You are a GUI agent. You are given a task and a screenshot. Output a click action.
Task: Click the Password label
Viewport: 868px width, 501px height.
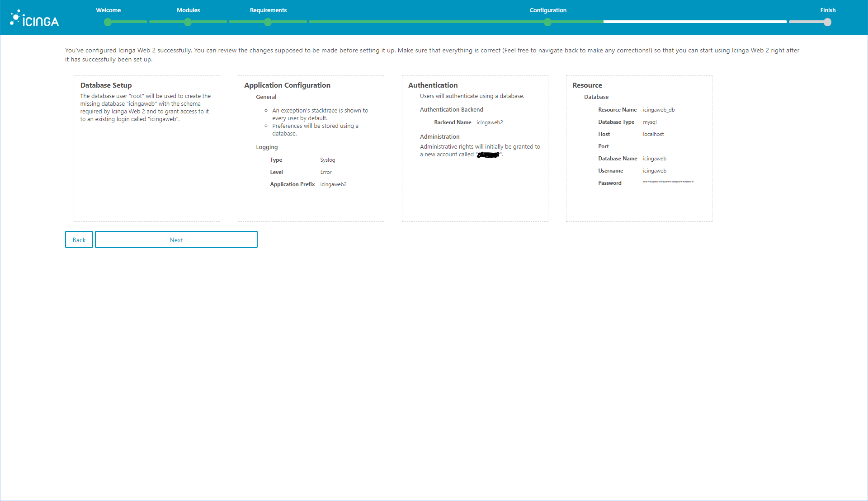(609, 183)
